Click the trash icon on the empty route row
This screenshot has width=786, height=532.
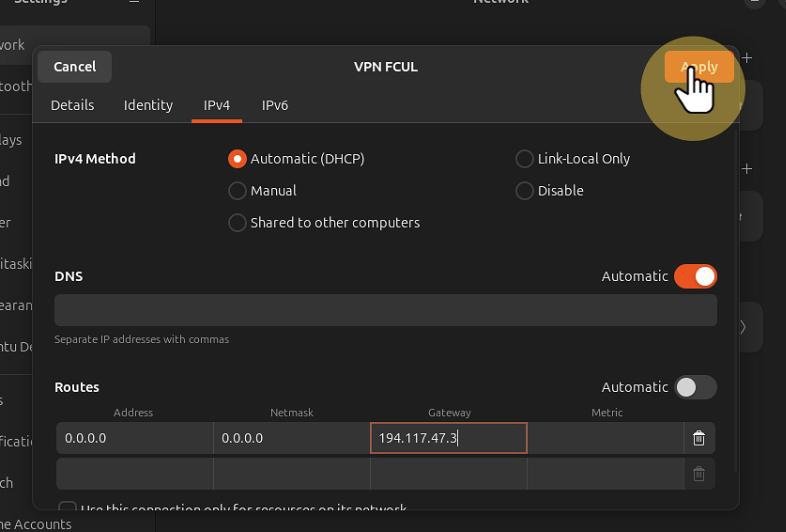[x=699, y=474]
